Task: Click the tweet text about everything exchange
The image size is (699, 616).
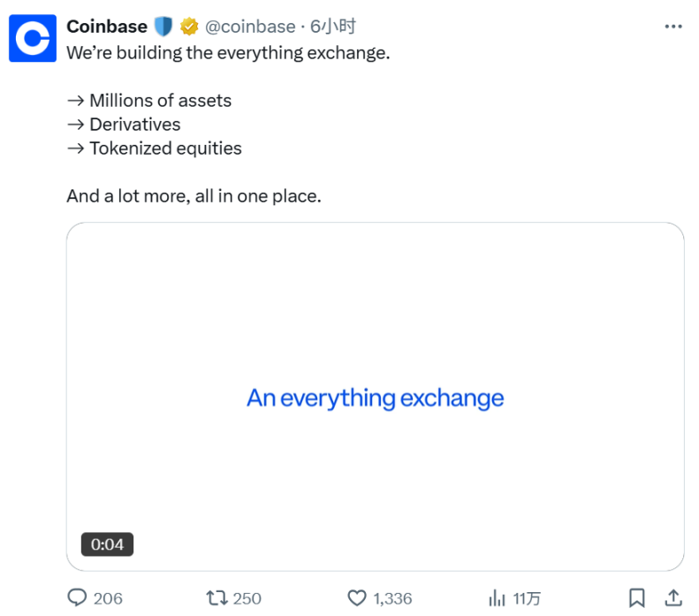Action: [228, 52]
